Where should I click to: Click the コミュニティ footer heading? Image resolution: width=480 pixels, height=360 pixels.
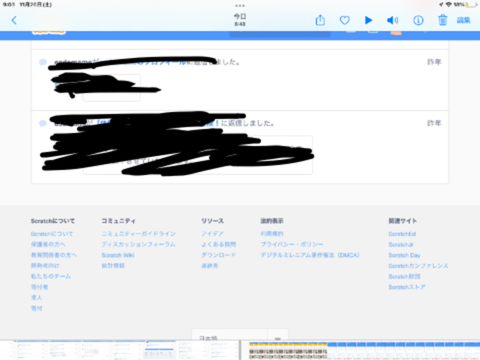coord(118,221)
